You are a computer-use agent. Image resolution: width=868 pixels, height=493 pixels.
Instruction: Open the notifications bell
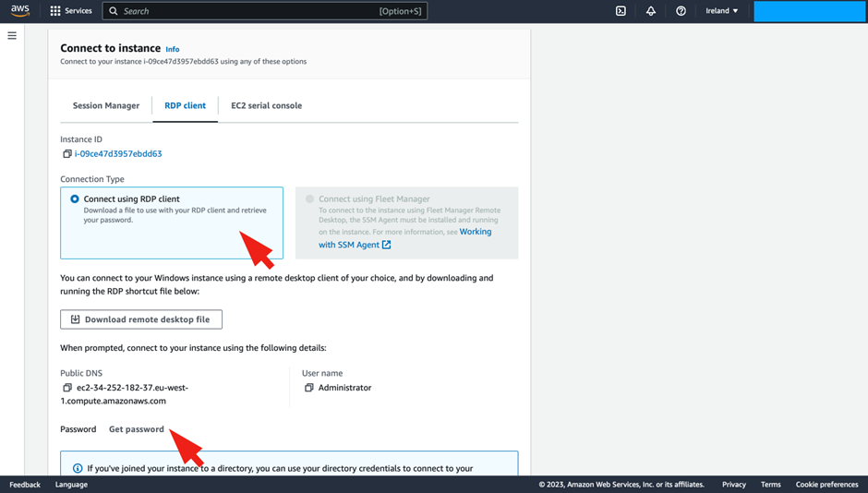coord(651,11)
